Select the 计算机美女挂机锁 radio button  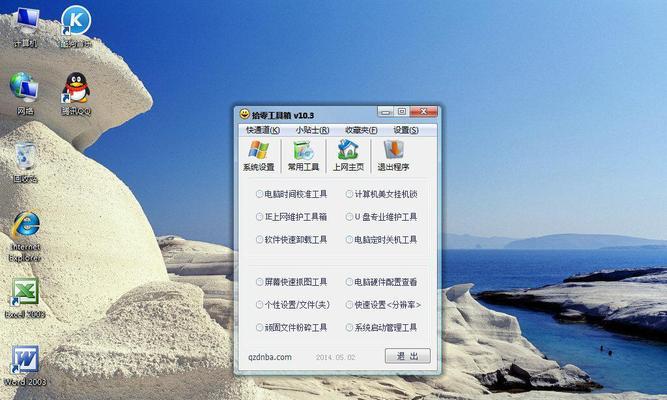point(349,194)
